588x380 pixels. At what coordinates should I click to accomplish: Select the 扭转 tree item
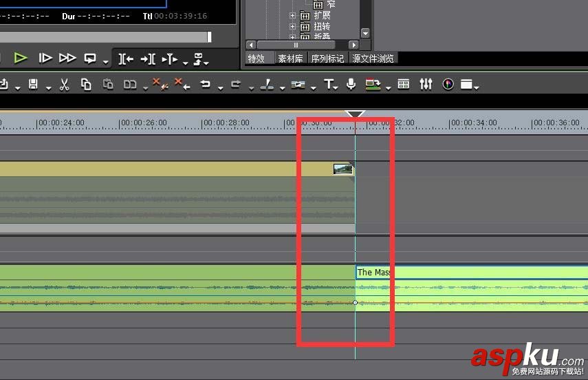322,27
